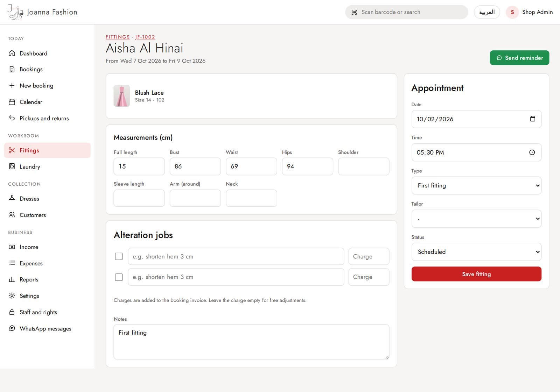The height and width of the screenshot is (392, 560).
Task: Tick the first alteration job checkbox
Action: [x=119, y=256]
